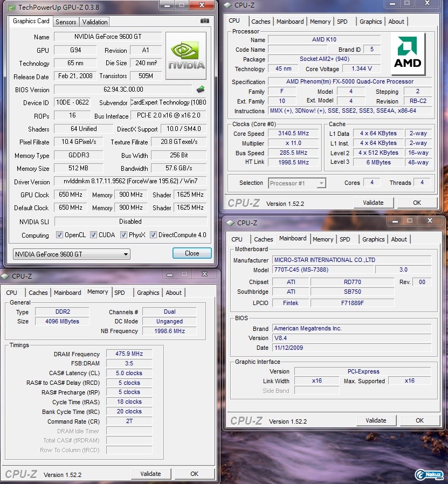Click Validate in the CPU-Z Memory window
The height and width of the screenshot is (484, 448).
point(150,474)
